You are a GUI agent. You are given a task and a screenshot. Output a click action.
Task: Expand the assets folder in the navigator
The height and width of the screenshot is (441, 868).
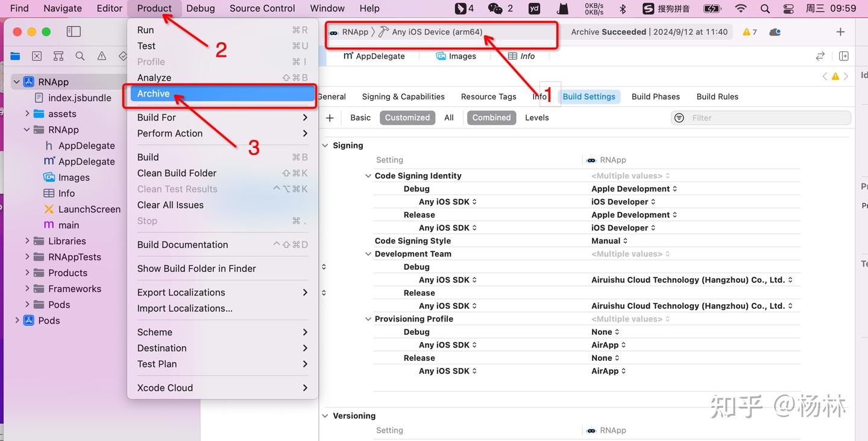tap(27, 113)
